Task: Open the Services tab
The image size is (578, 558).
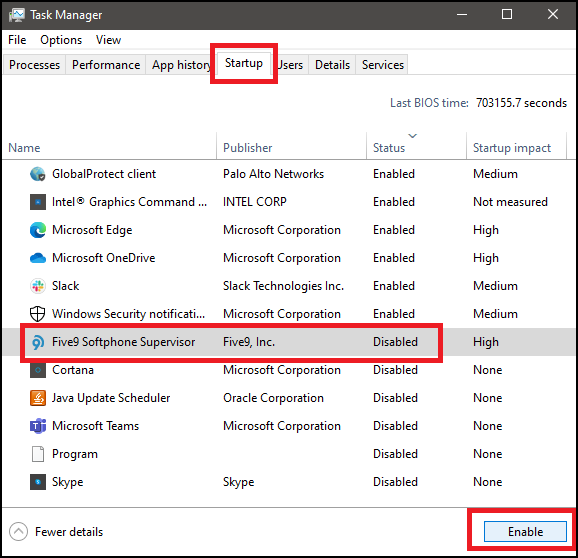Action: pyautogui.click(x=382, y=65)
